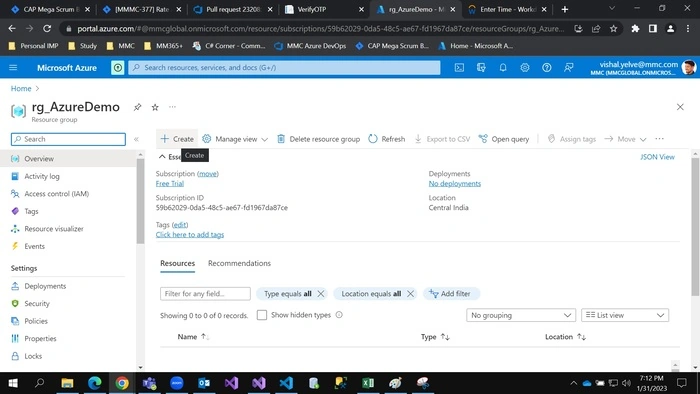
Task: Open the notifications bell
Action: click(503, 68)
